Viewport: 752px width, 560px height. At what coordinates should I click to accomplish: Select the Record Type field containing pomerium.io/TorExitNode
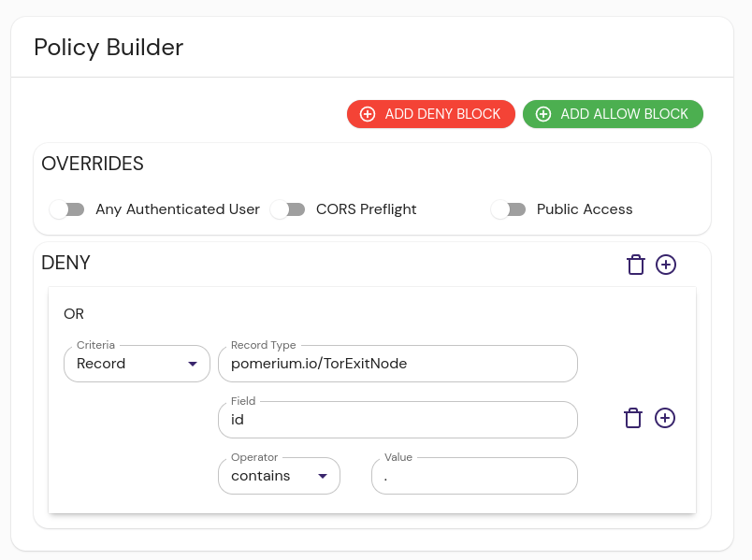(x=398, y=364)
